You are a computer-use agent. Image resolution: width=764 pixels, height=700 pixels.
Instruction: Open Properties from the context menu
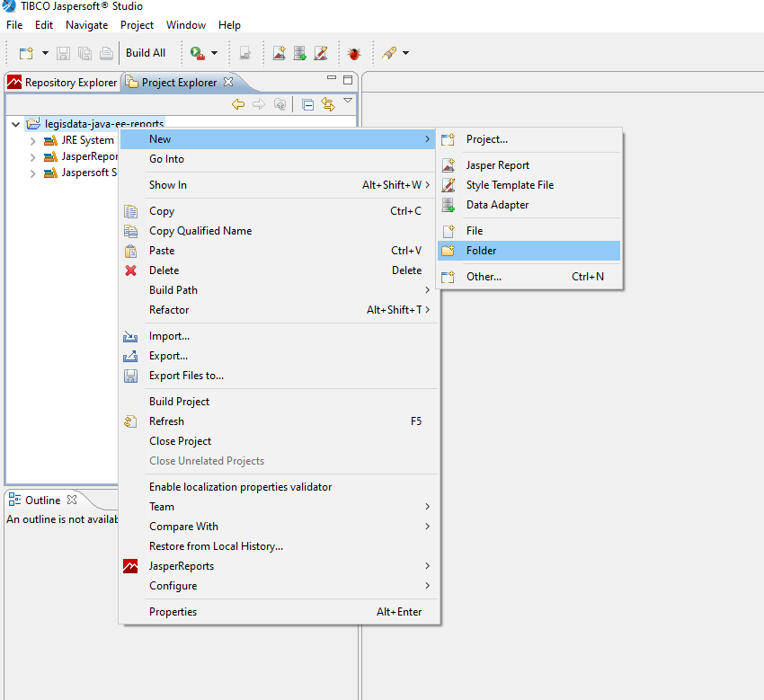click(173, 612)
